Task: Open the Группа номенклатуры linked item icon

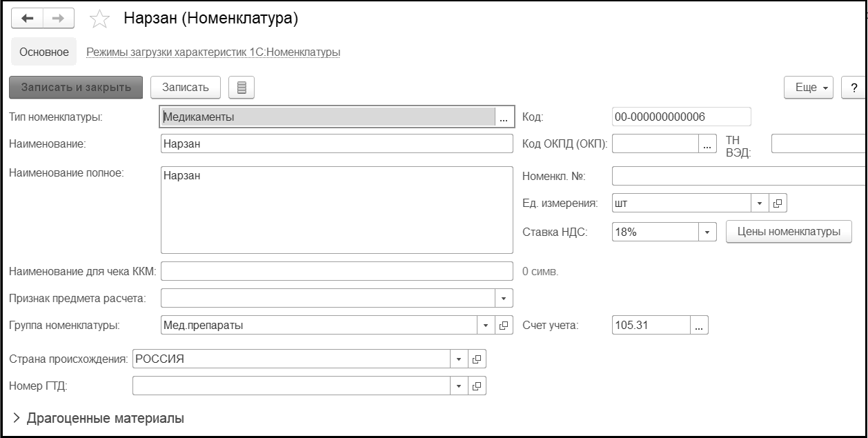Action: click(x=504, y=326)
